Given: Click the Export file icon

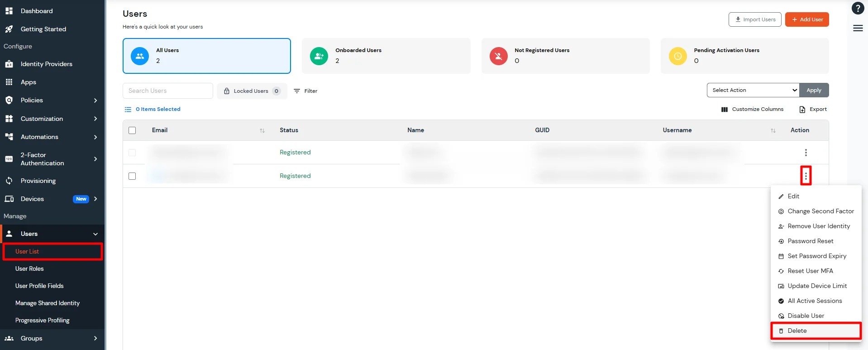Looking at the screenshot, I should (x=802, y=110).
